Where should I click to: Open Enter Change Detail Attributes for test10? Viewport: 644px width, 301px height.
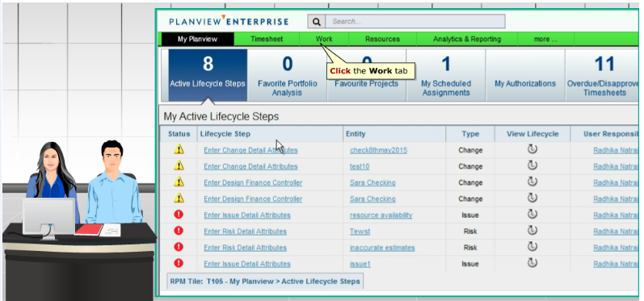tap(250, 166)
